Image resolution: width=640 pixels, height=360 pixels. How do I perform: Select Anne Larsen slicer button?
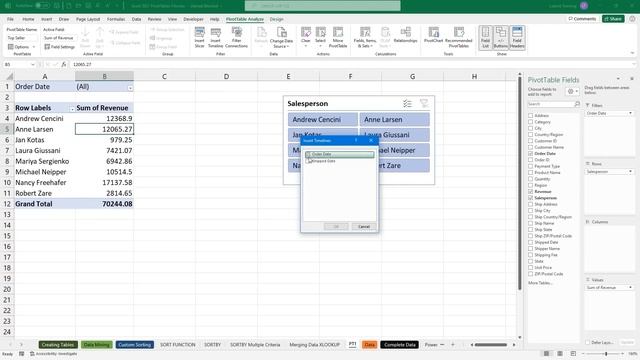[394, 120]
